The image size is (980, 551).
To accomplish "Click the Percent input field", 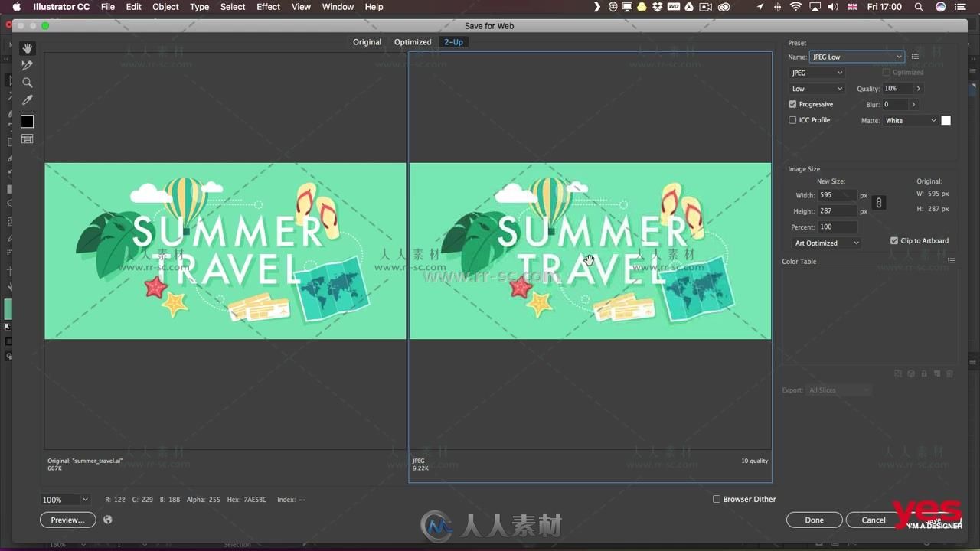I will (x=838, y=227).
